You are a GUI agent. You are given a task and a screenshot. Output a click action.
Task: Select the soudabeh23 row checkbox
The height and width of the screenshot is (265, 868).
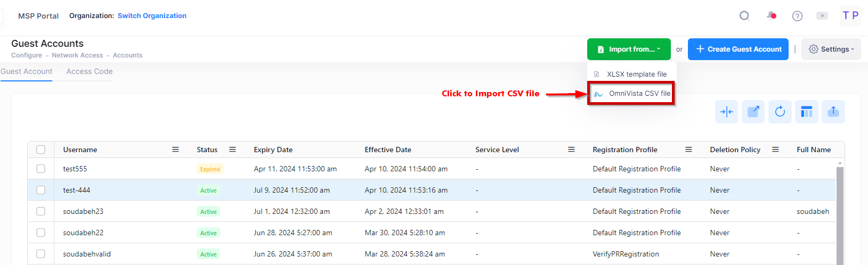coord(40,211)
